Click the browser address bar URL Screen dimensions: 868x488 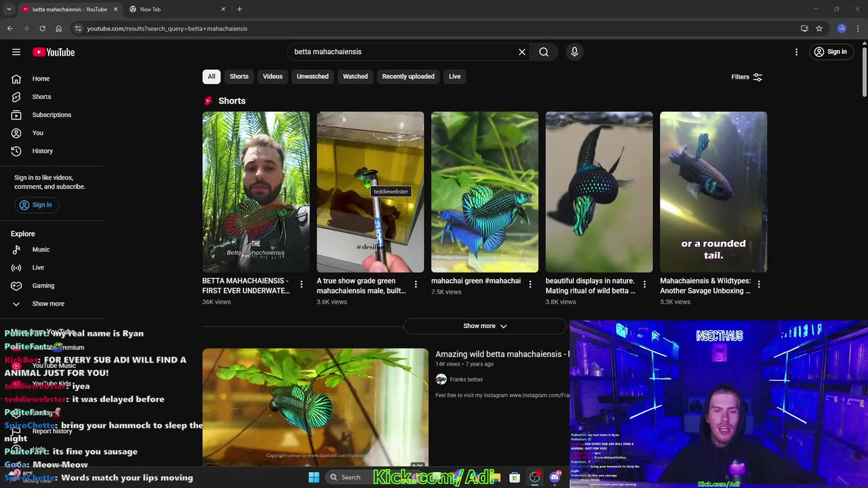click(x=167, y=28)
